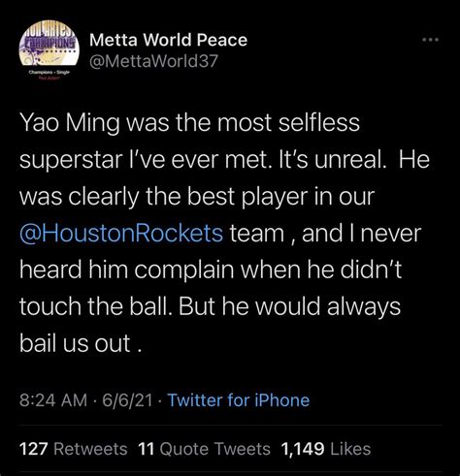Click the Twitter for iPhone source link
Image resolution: width=460 pixels, height=476 pixels.
pyautogui.click(x=239, y=400)
